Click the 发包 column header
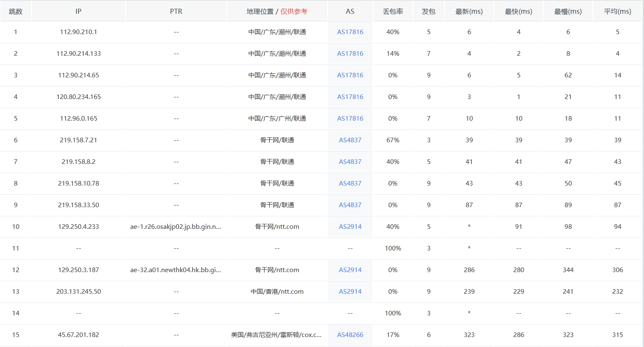Viewport: 644px width, 347px height. [429, 12]
